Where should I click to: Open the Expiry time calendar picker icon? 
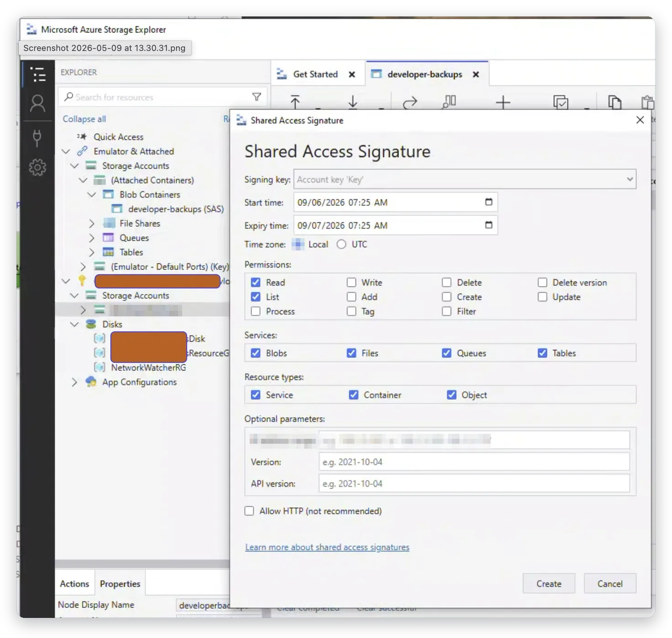488,225
